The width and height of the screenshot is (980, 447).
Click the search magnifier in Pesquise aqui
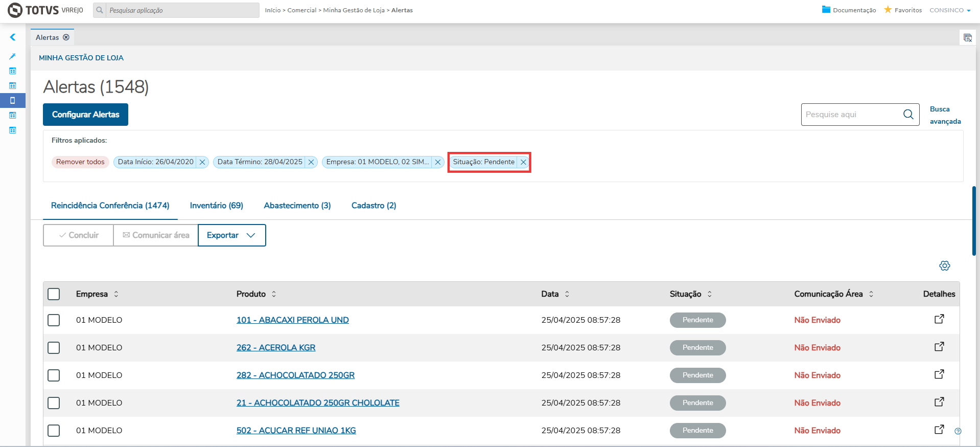pos(908,115)
